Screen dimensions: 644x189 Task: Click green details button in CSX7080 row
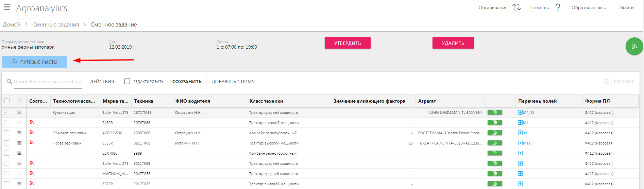pos(495,153)
